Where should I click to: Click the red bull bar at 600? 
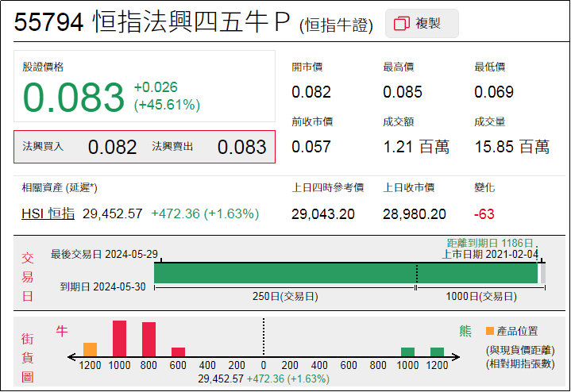(179, 352)
